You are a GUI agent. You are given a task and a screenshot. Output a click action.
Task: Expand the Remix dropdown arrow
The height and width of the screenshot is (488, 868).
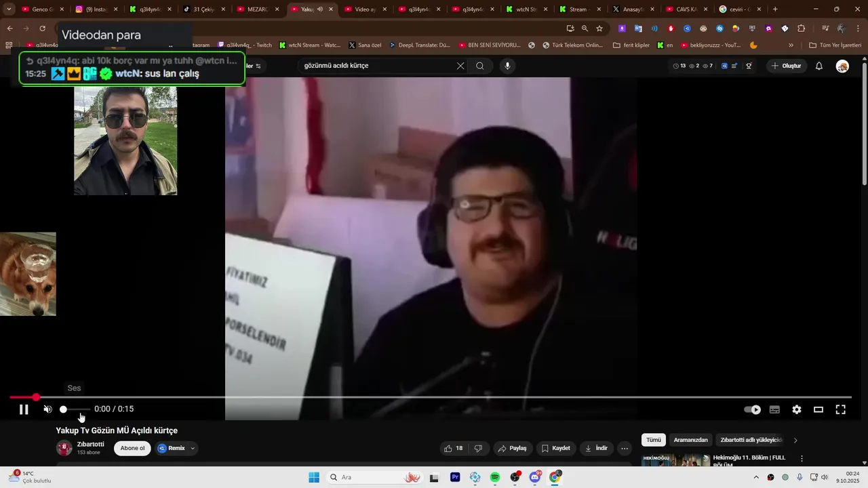point(193,448)
